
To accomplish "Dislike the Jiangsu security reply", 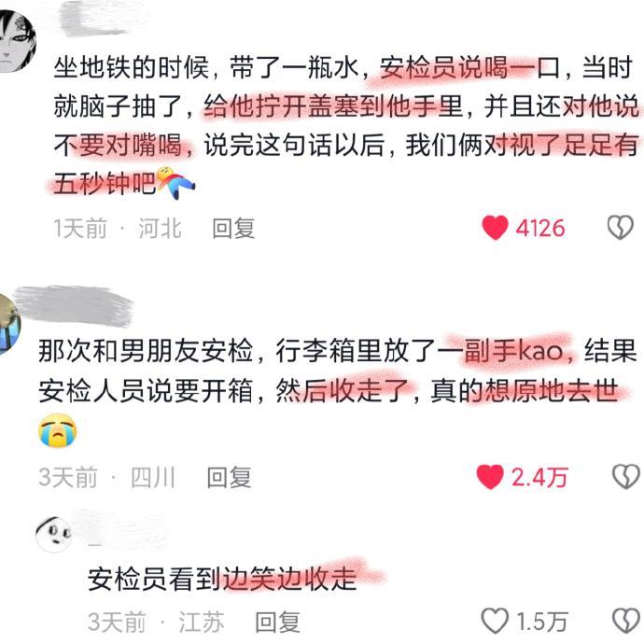I will pos(626,621).
